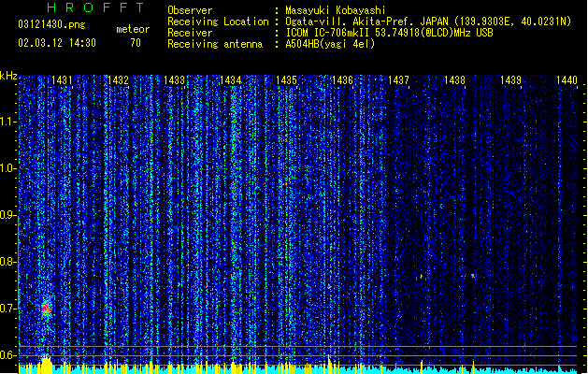Click the A504HB(yagi 4el) antenna text
The image size is (588, 374).
tap(330, 44)
